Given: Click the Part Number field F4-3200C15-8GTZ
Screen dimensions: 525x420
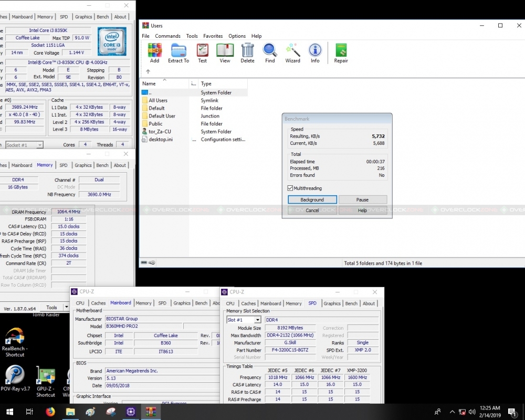Looking at the screenshot, I should [290, 350].
